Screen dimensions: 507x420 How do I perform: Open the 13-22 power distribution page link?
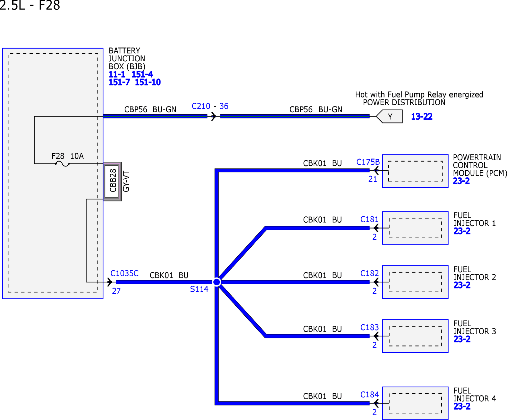click(422, 117)
